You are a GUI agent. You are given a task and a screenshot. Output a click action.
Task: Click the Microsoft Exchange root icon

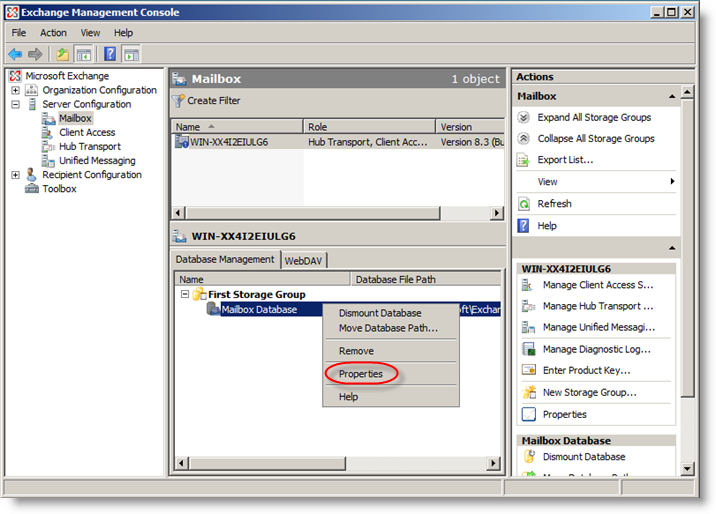[15, 76]
